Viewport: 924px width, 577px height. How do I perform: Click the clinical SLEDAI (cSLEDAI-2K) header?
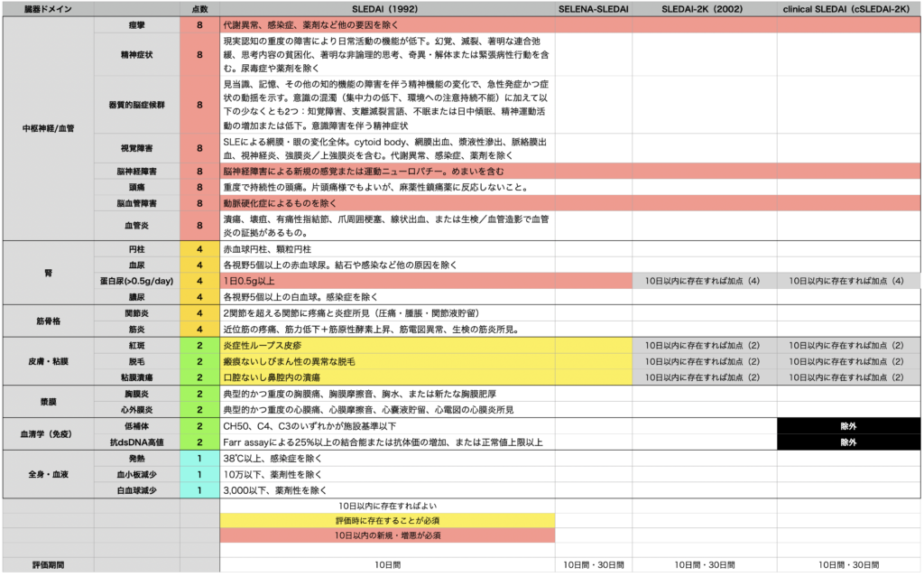point(850,8)
